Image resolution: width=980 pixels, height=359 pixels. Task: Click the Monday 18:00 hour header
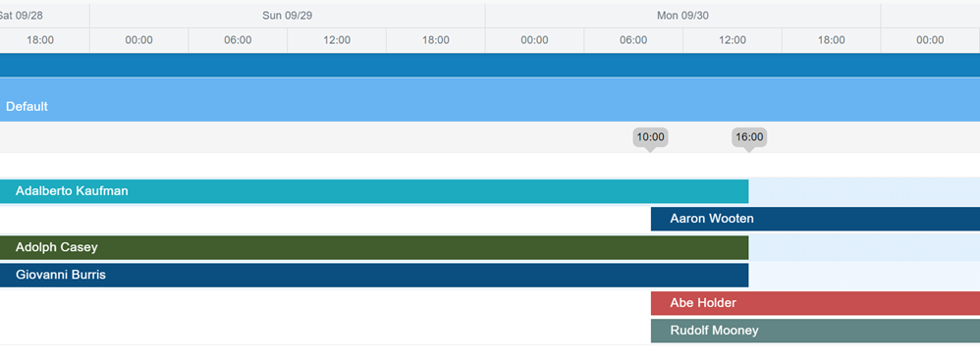(832, 40)
